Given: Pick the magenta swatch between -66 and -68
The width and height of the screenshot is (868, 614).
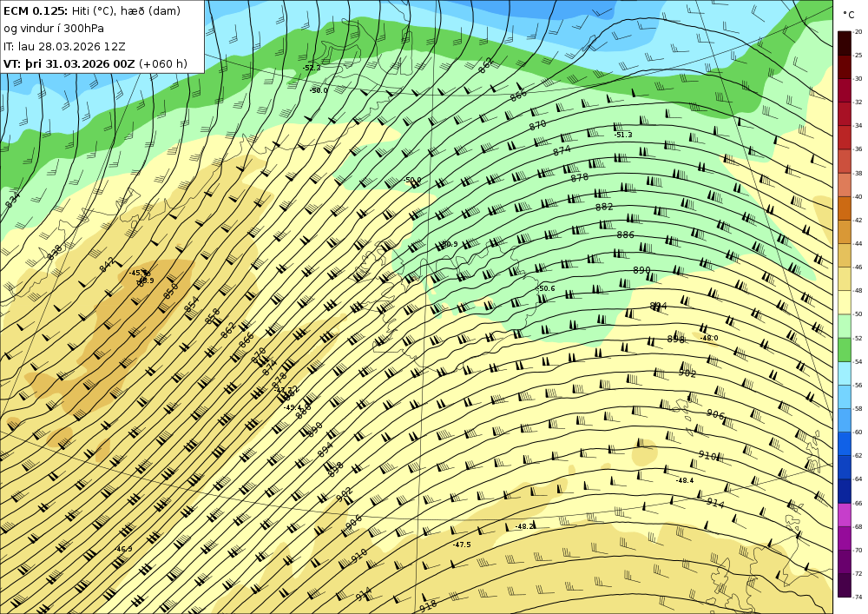Looking at the screenshot, I should pos(845,515).
